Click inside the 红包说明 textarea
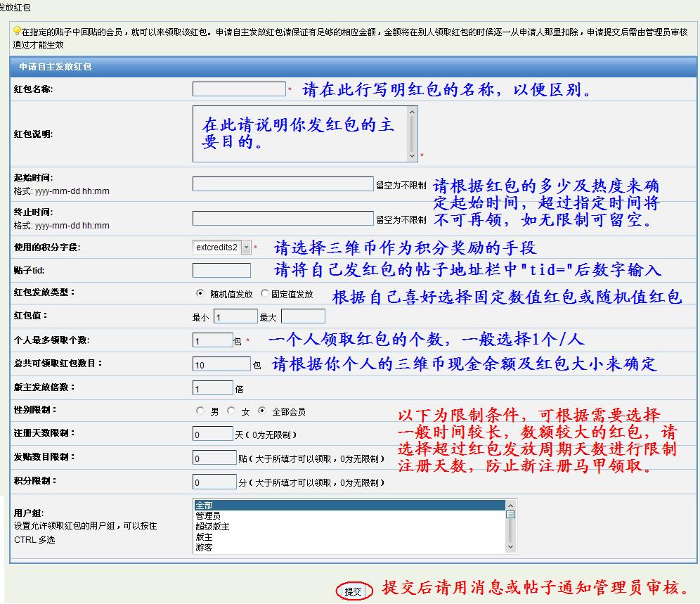 300,134
